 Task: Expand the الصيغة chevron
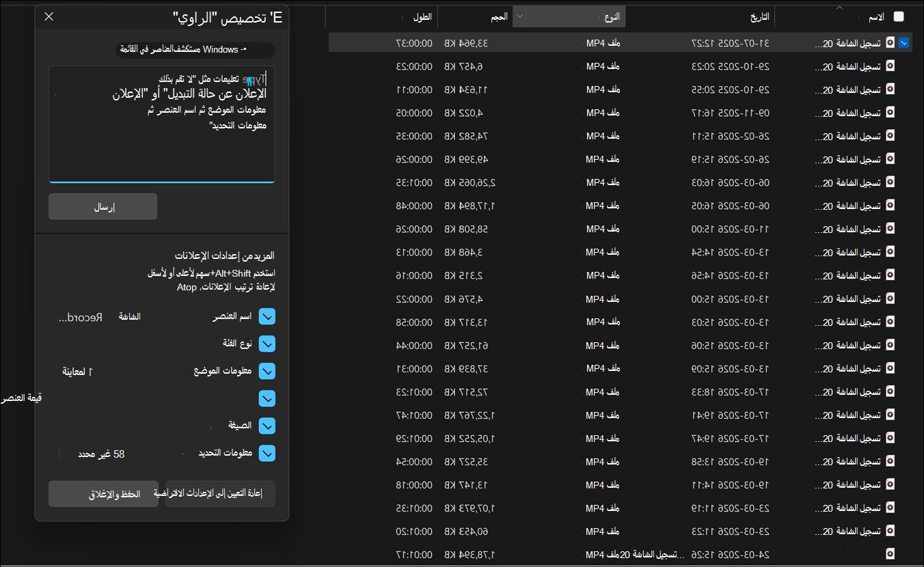pyautogui.click(x=267, y=426)
